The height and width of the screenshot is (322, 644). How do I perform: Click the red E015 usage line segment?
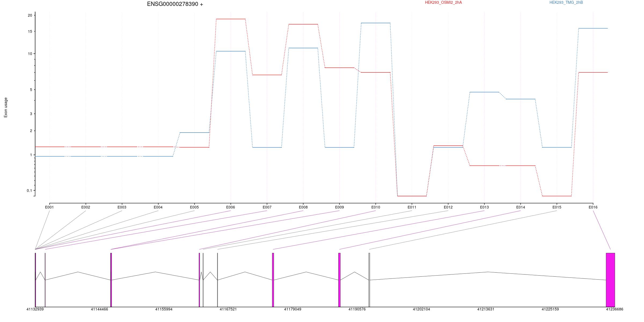click(557, 196)
